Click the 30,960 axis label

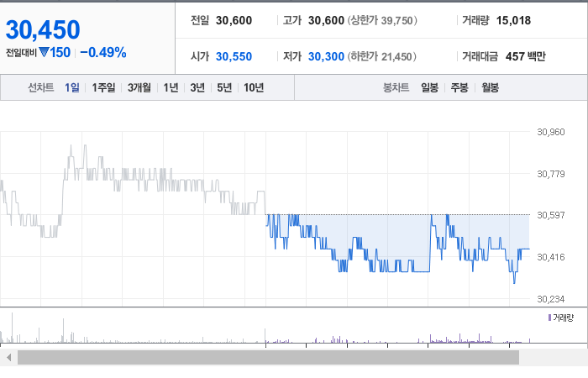point(551,132)
